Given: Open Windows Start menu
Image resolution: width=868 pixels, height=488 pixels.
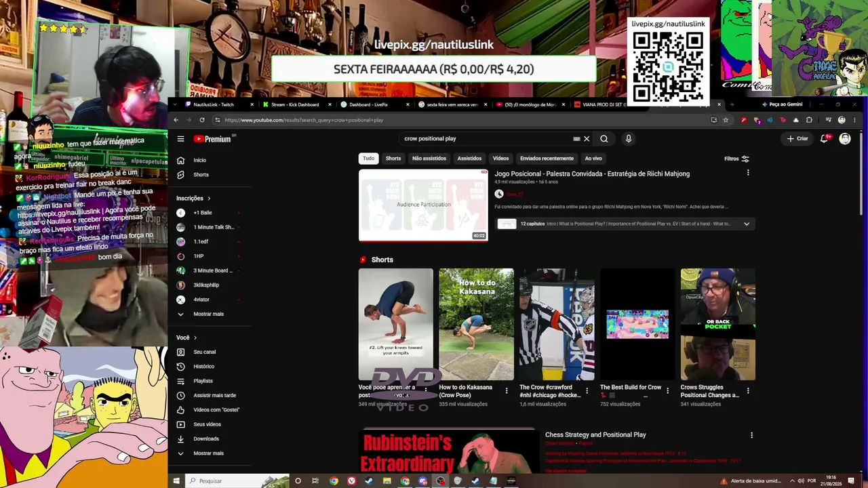Looking at the screenshot, I should pyautogui.click(x=176, y=481).
